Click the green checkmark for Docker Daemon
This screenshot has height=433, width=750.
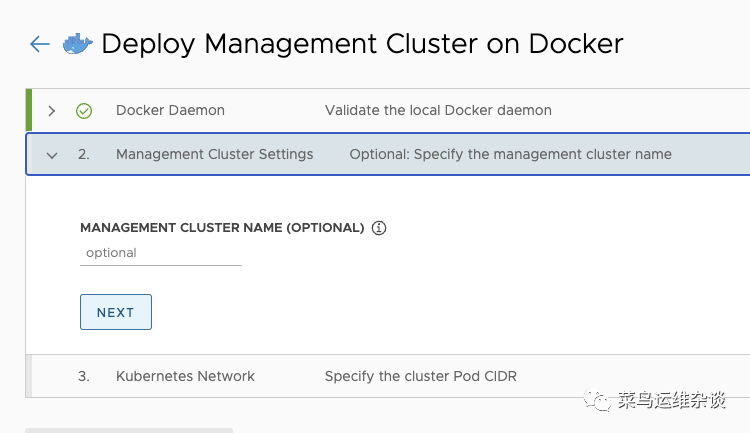tap(84, 111)
